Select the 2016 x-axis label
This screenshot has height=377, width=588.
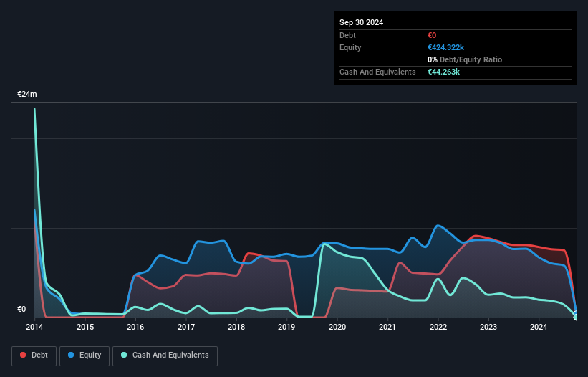tap(135, 327)
